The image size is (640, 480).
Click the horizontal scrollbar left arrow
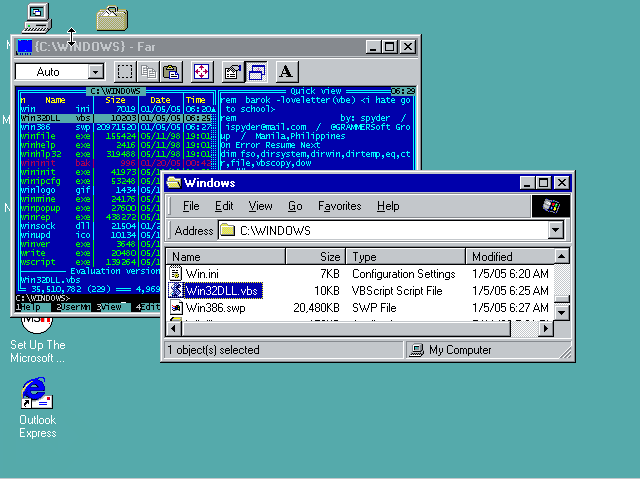pos(174,329)
